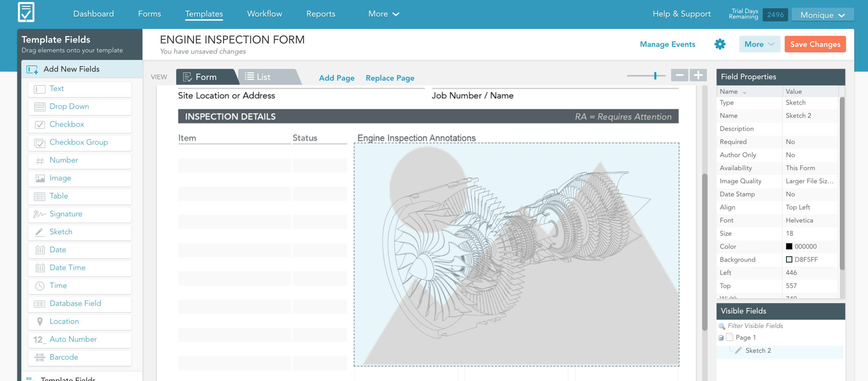The image size is (868, 381).
Task: Click the Replace Page link
Action: [390, 78]
